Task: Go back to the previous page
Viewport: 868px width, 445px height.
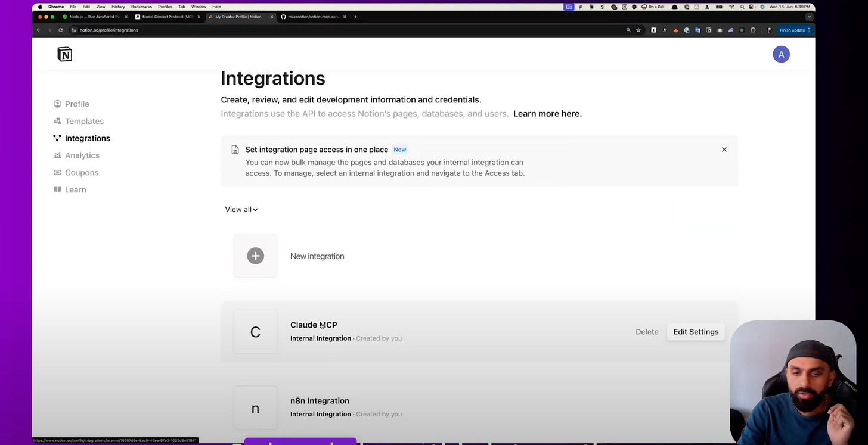Action: 39,30
